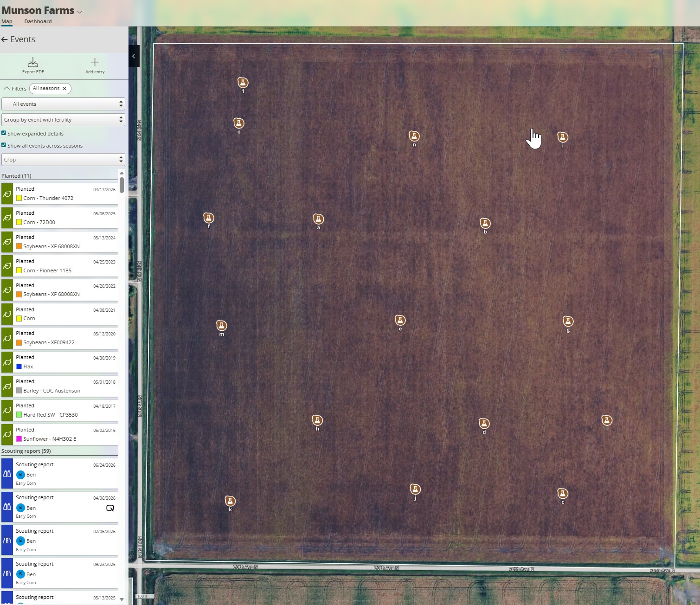The height and width of the screenshot is (605, 700).
Task: Go back using Events arrow
Action: (x=5, y=39)
